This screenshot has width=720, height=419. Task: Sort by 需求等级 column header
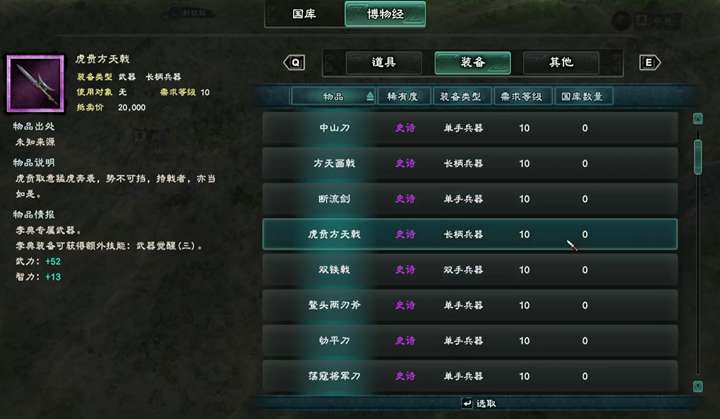(523, 96)
